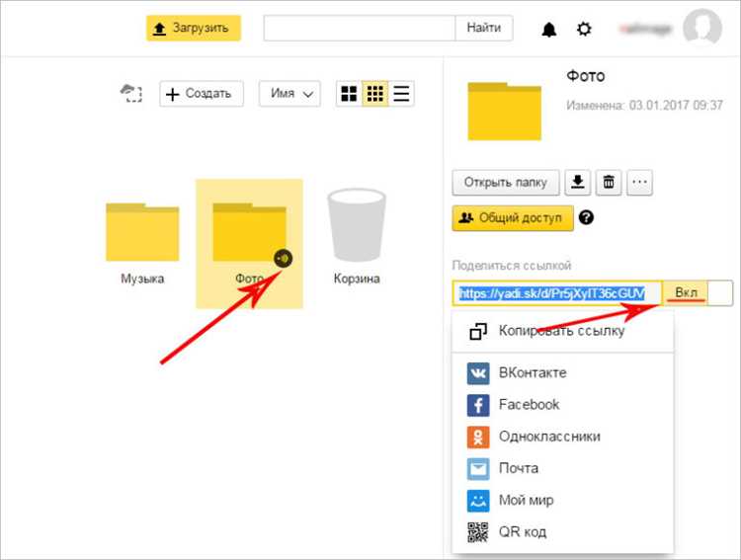Click help question mark icon
Screen dimensions: 741x560
[x=586, y=218]
